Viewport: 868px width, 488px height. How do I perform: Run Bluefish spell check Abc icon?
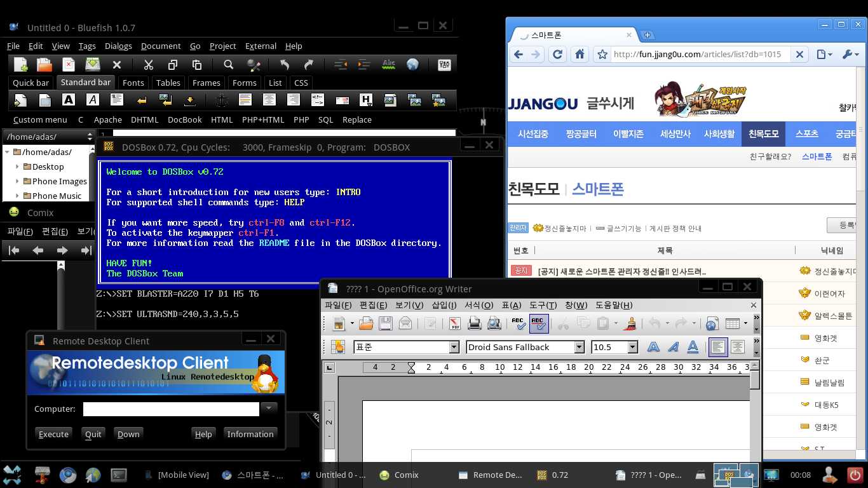(x=388, y=64)
